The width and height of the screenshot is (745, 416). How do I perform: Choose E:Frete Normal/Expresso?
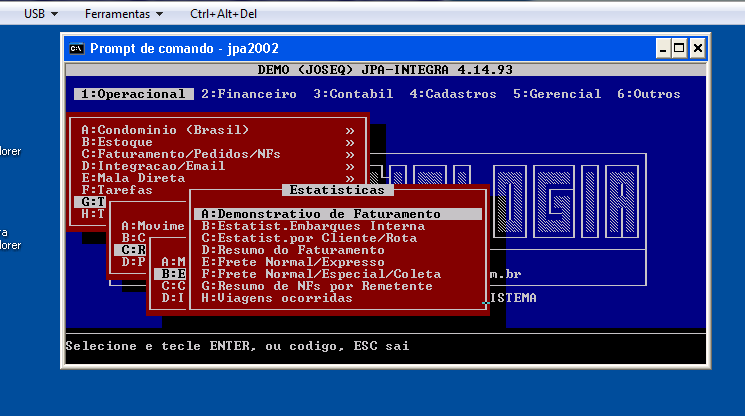coord(293,262)
